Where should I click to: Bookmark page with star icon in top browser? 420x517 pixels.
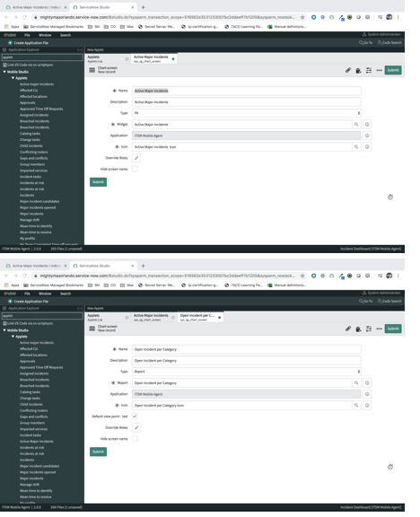click(x=302, y=17)
